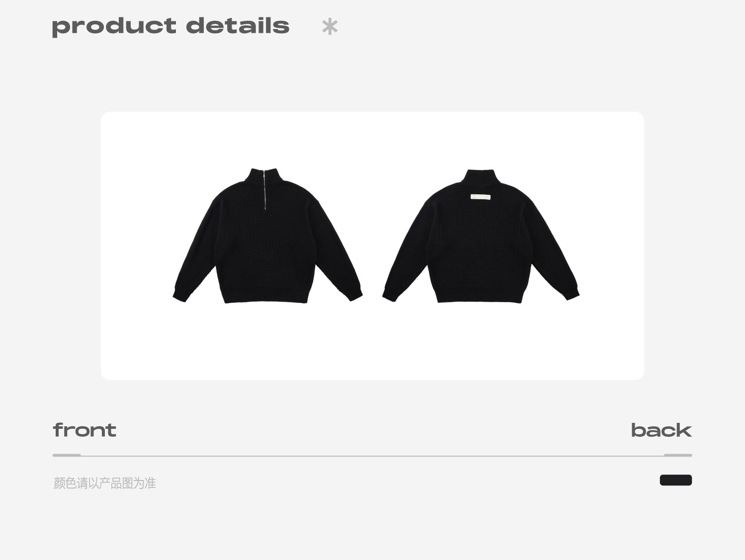Open the back view sweater image
The width and height of the screenshot is (745, 560).
tap(481, 236)
